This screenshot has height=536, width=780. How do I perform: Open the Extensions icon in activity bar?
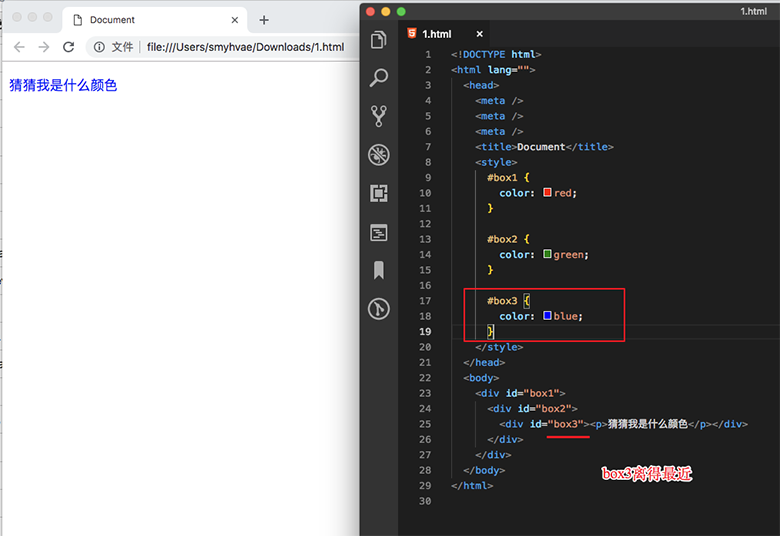(379, 193)
